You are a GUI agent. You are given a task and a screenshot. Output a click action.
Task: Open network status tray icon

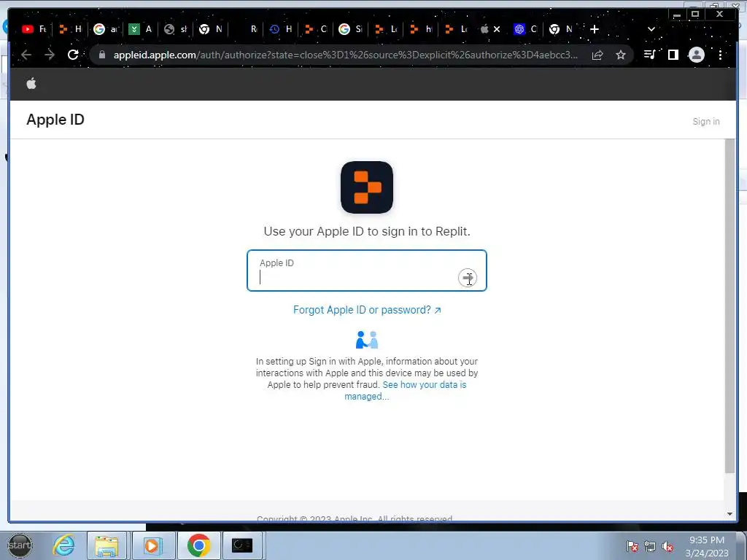pyautogui.click(x=650, y=546)
